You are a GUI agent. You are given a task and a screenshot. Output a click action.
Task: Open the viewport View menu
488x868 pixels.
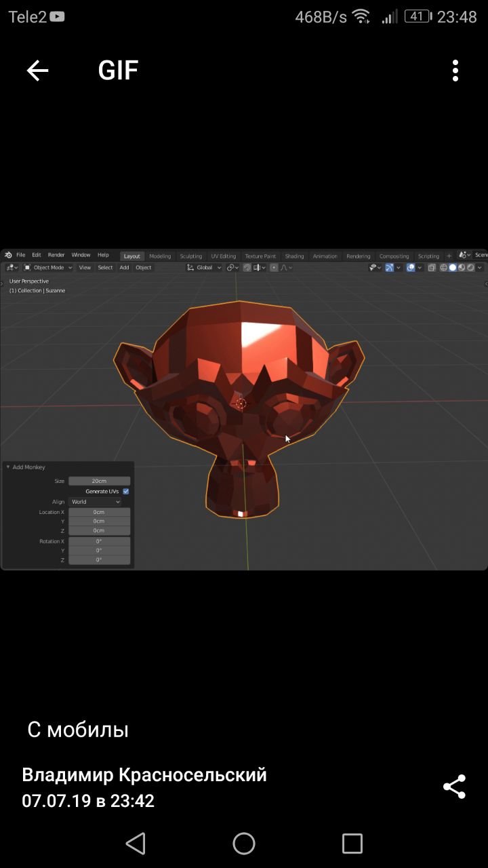(85, 268)
